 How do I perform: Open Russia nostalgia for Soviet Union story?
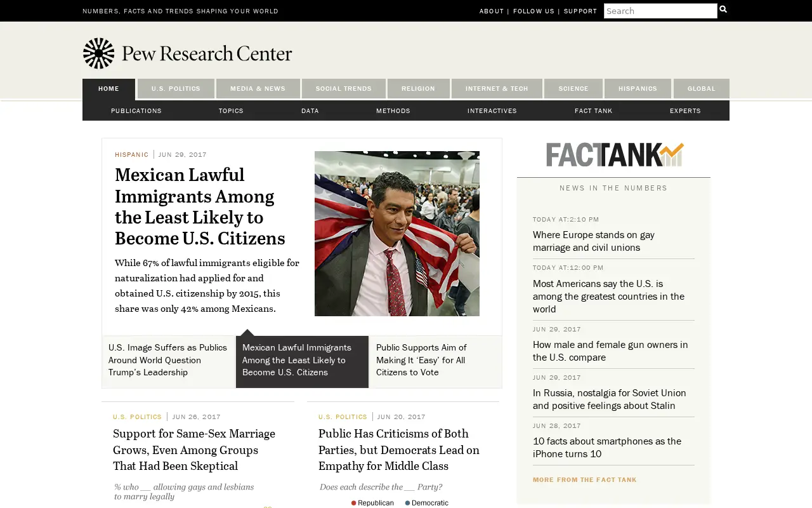pyautogui.click(x=610, y=399)
